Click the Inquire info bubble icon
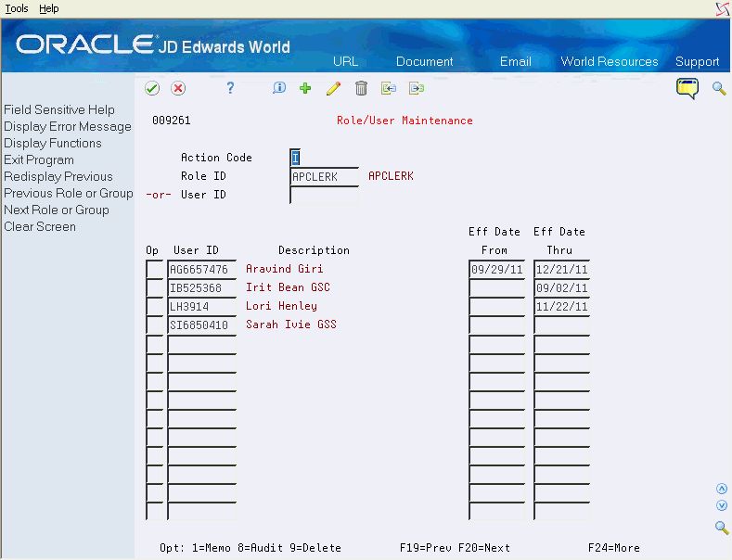The image size is (732, 560). coord(279,88)
